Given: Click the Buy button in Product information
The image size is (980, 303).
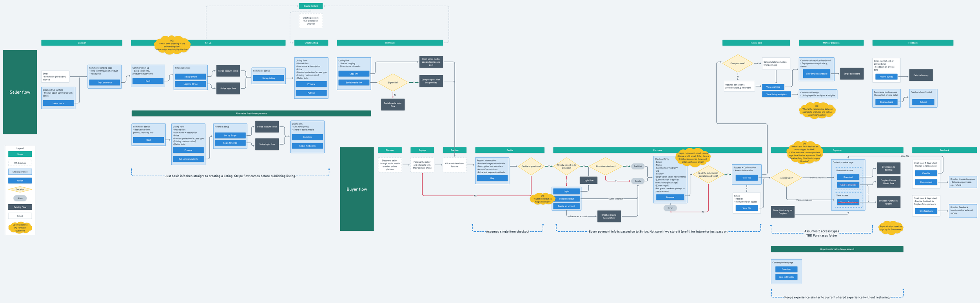Looking at the screenshot, I should point(492,178).
